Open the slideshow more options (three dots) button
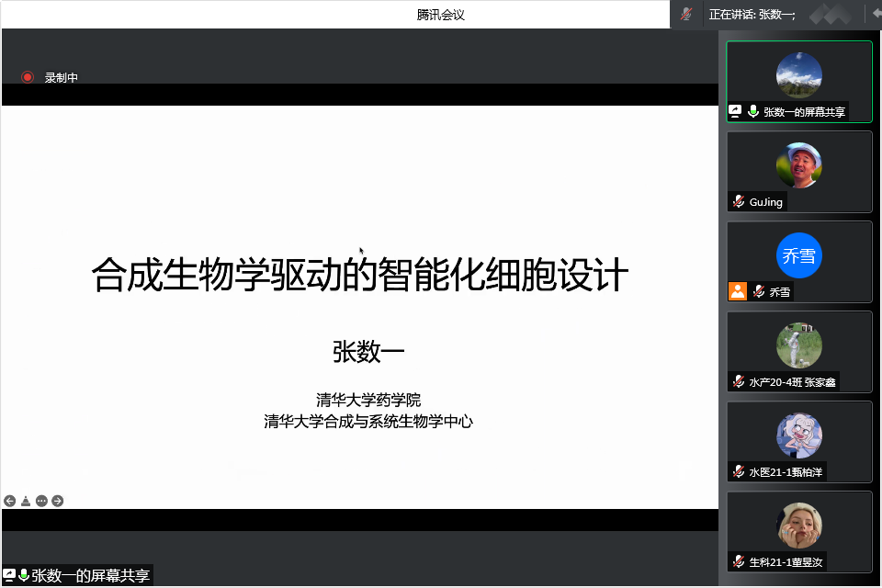 point(41,501)
